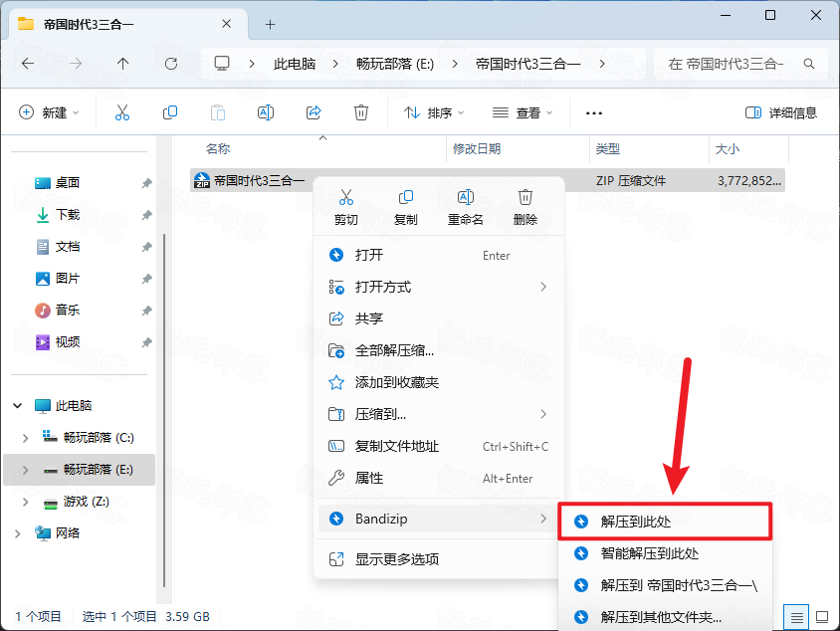This screenshot has width=840, height=631.
Task: Choose 复制文件地址 from the context menu
Action: (x=439, y=446)
